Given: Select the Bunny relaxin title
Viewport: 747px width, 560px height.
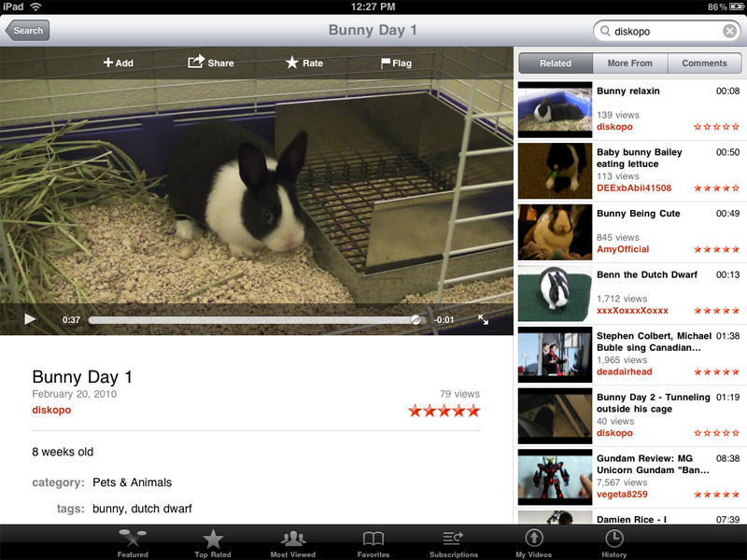Looking at the screenshot, I should tap(627, 91).
